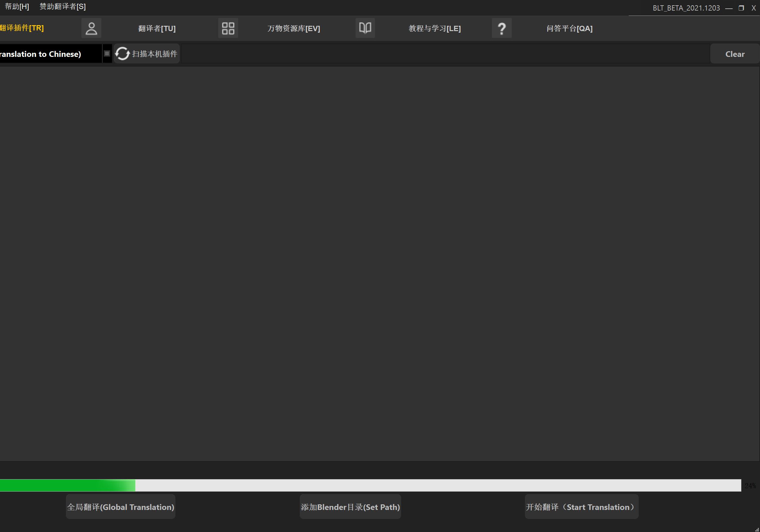
Task: Switch to the 翻译插件[TR] tab
Action: (x=22, y=28)
